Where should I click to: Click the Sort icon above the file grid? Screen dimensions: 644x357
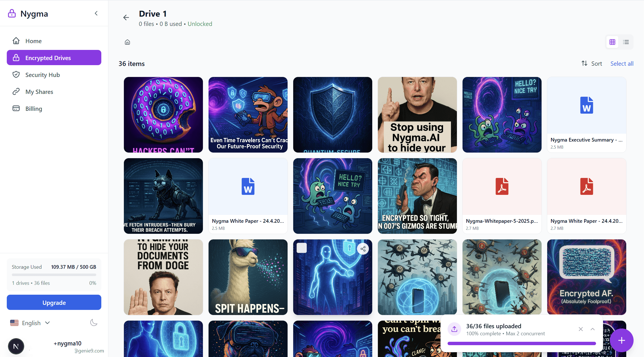pyautogui.click(x=584, y=63)
